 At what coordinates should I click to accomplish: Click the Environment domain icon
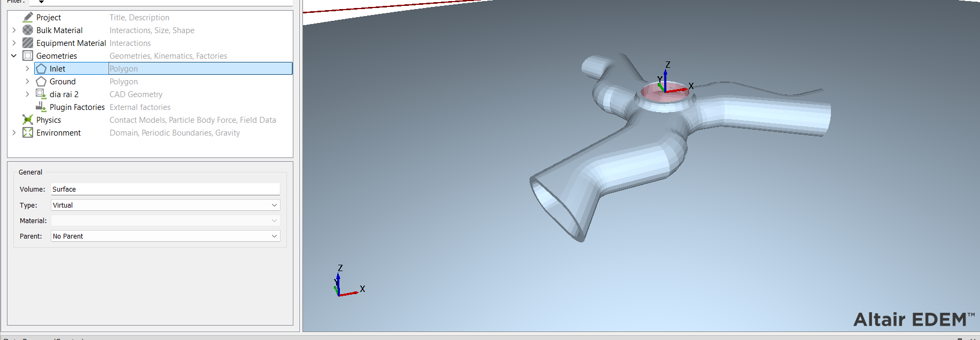point(28,132)
